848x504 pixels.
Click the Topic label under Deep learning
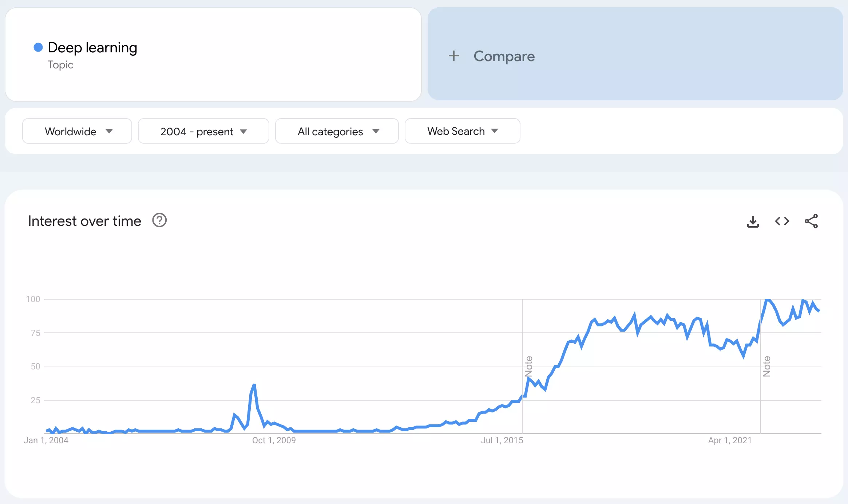coord(60,65)
